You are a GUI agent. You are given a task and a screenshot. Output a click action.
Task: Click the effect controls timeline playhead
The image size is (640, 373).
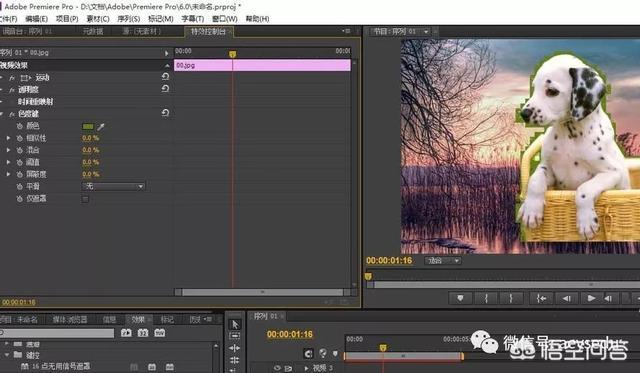[232, 54]
